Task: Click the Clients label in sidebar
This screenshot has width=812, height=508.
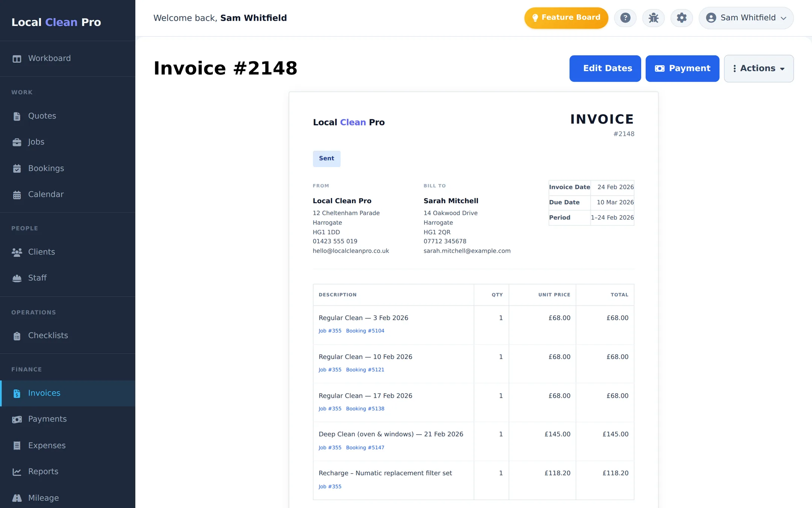Action: [x=42, y=252]
